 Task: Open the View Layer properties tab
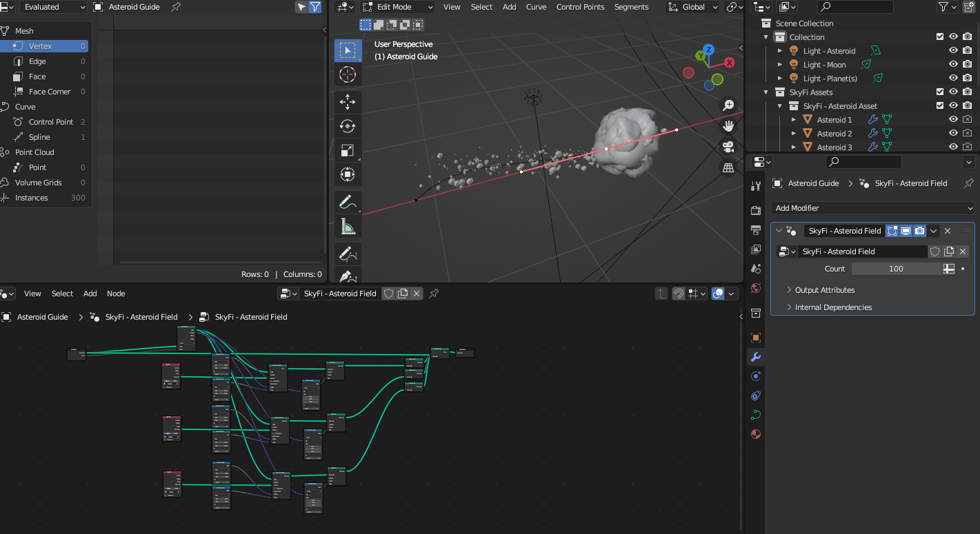click(x=756, y=249)
